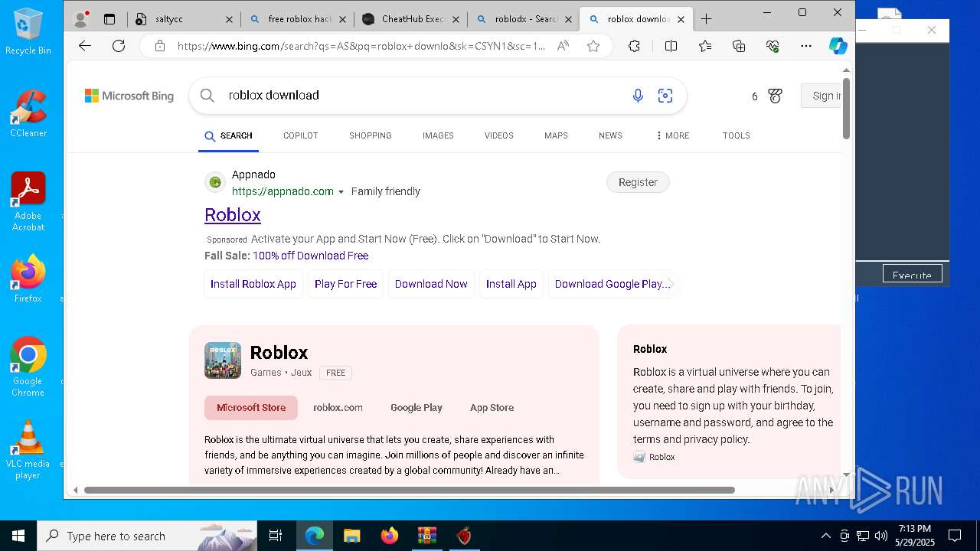Select the SHOPPING search category
This screenshot has height=551, width=980.
point(371,135)
